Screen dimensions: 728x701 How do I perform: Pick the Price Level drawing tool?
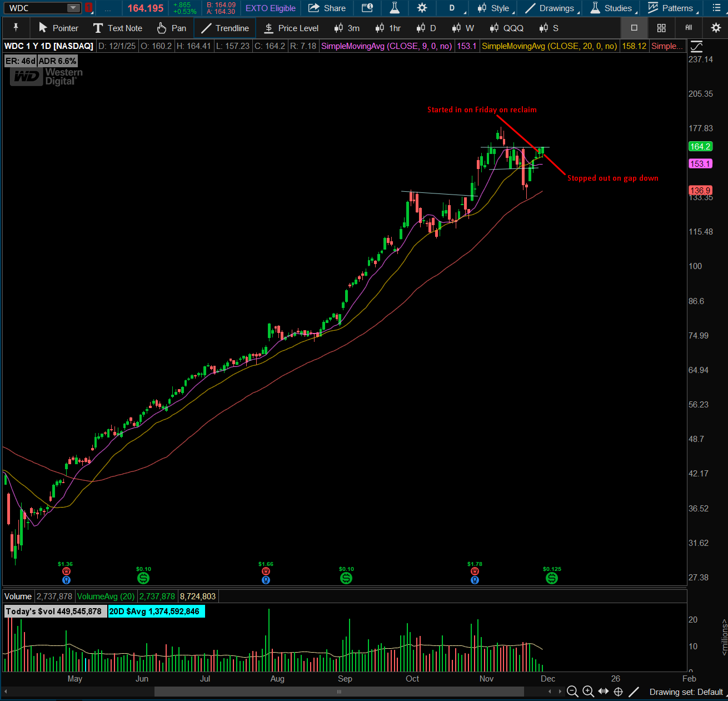click(291, 28)
